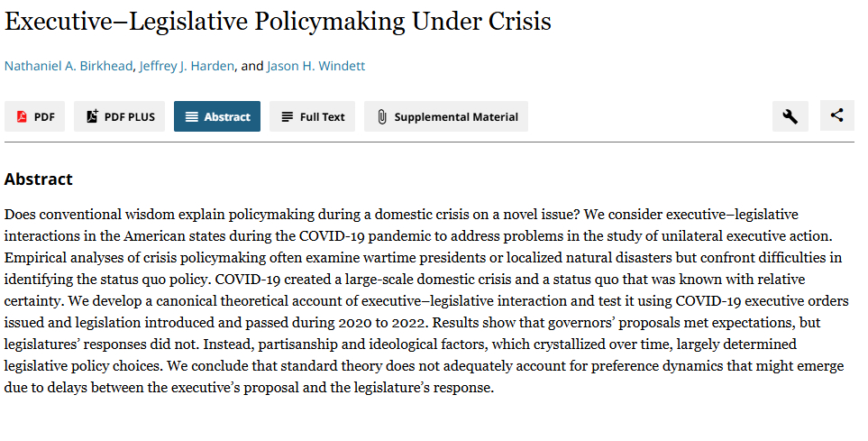Click the article title heading
868x441 pixels.
coord(278,22)
